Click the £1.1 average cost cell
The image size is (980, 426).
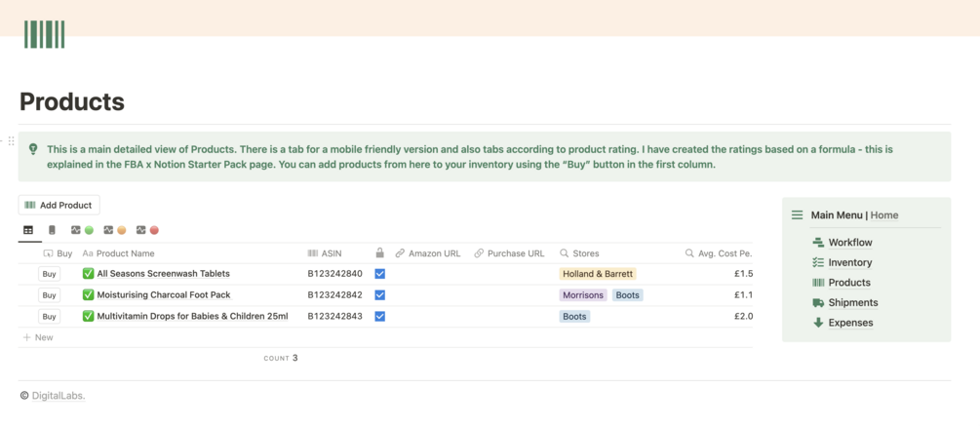[x=743, y=294]
